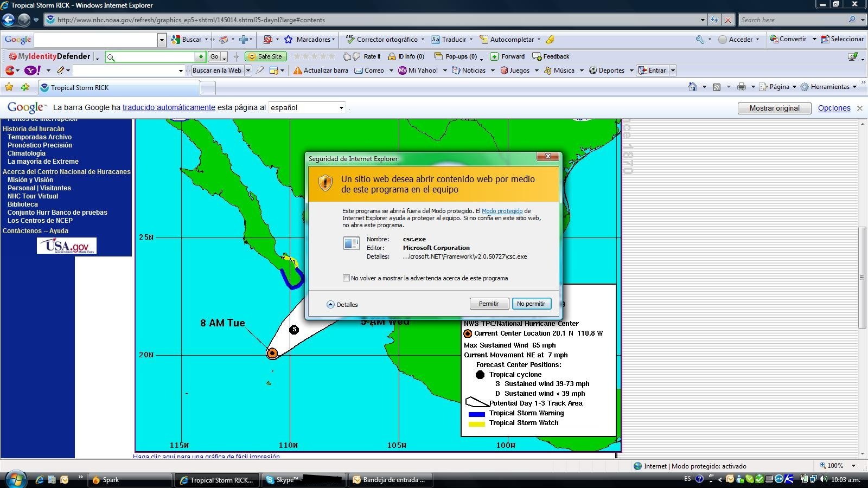Expand the Yahoo search field dropdown
The image size is (868, 488).
coord(181,70)
